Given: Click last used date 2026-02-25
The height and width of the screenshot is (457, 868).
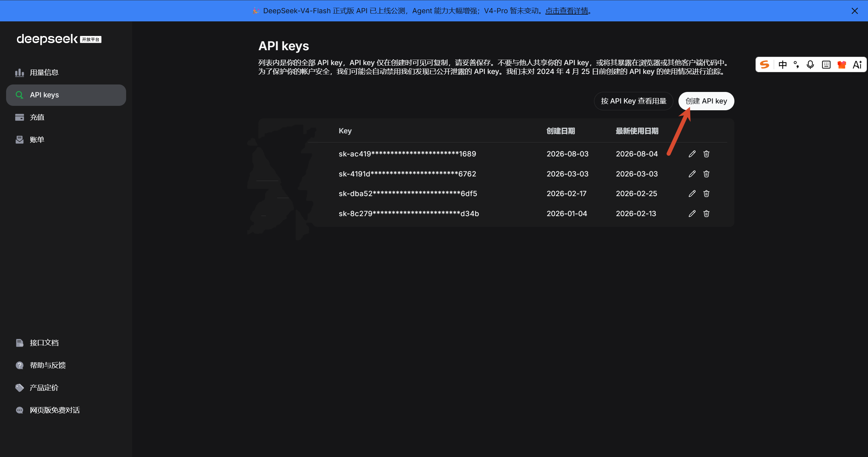Looking at the screenshot, I should (x=636, y=194).
